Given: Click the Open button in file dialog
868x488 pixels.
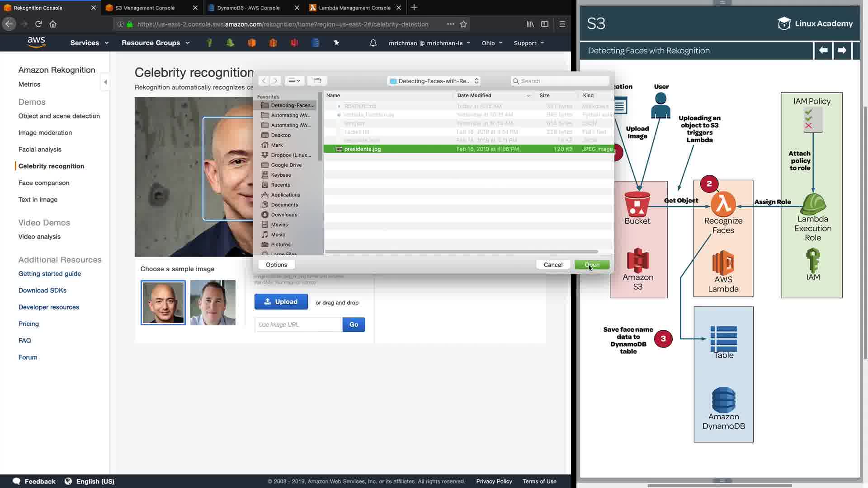Looking at the screenshot, I should (x=592, y=265).
